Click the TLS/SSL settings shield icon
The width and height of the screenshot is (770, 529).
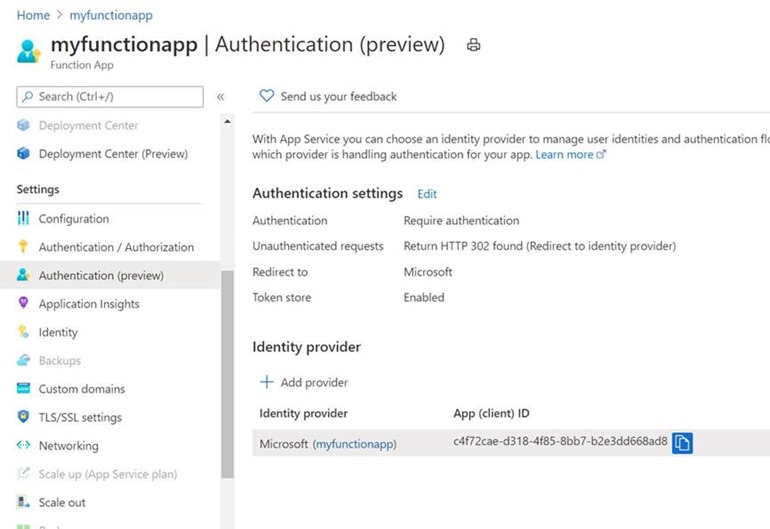[23, 417]
